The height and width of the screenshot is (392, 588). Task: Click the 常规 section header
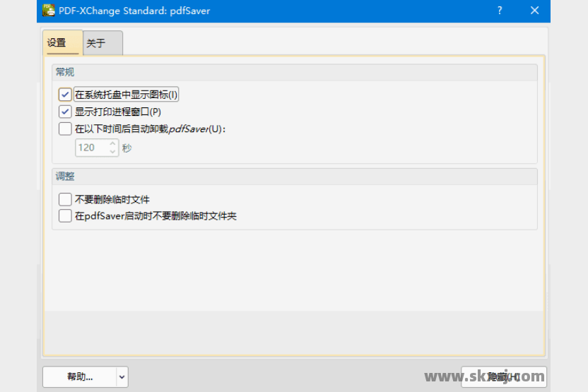(x=295, y=72)
